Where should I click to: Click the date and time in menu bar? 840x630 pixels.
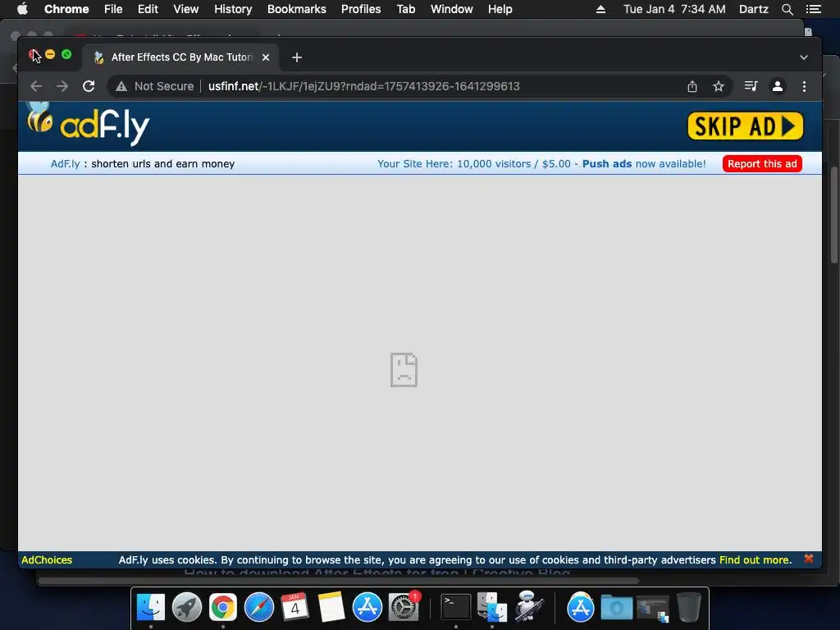(x=674, y=9)
